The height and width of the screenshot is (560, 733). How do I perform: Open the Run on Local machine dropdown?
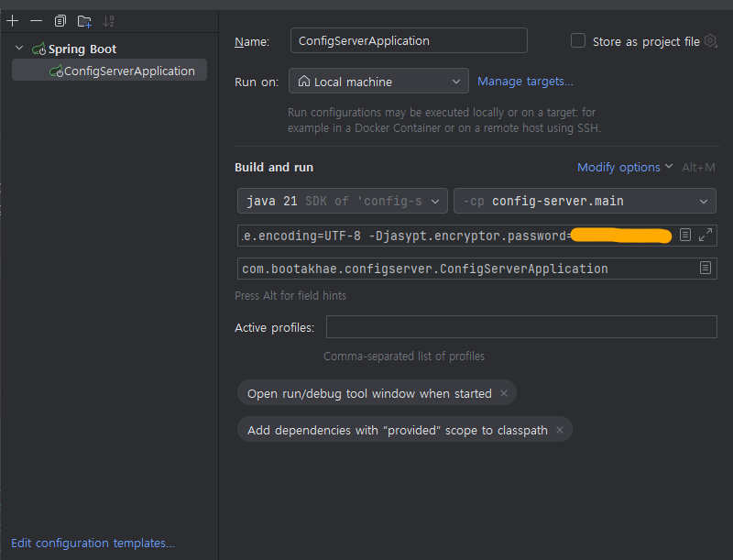pyautogui.click(x=378, y=82)
